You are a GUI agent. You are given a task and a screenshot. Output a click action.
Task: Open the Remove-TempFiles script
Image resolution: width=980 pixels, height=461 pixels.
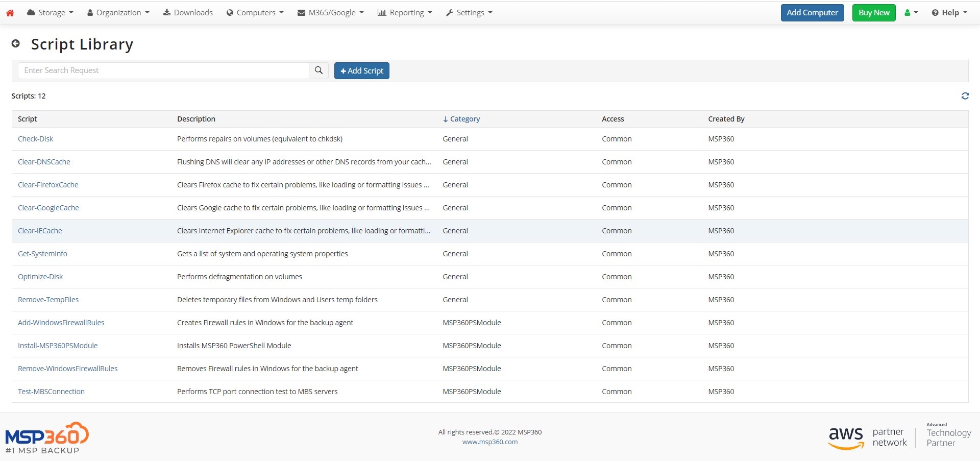pos(48,300)
